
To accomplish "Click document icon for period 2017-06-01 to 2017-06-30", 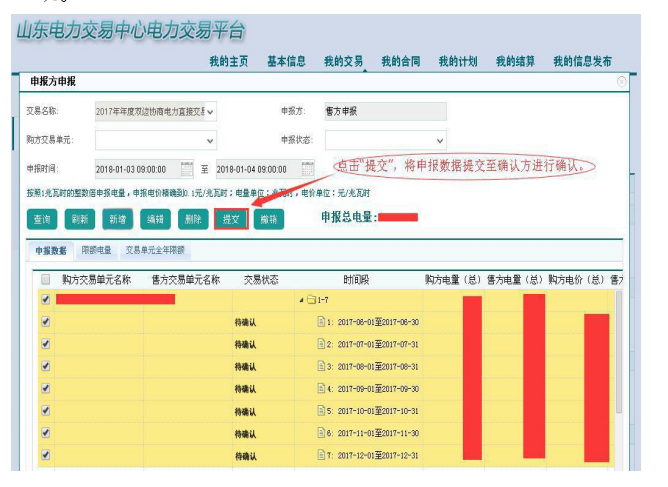I will point(321,322).
